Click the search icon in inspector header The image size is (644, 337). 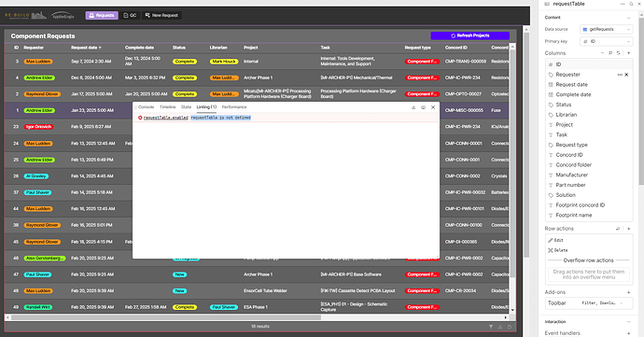pyautogui.click(x=631, y=4)
